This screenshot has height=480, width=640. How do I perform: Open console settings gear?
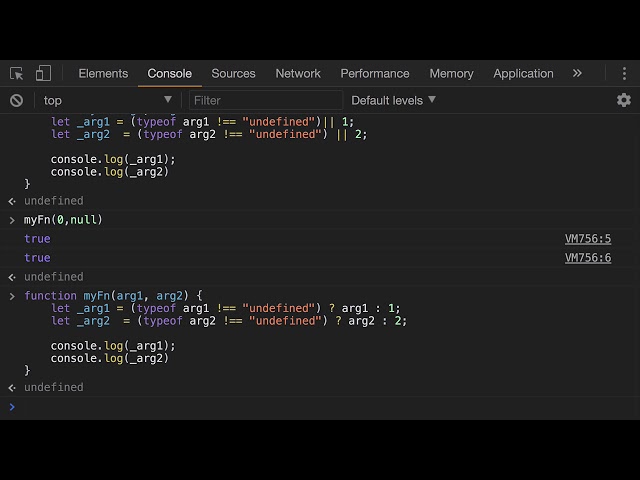[624, 100]
